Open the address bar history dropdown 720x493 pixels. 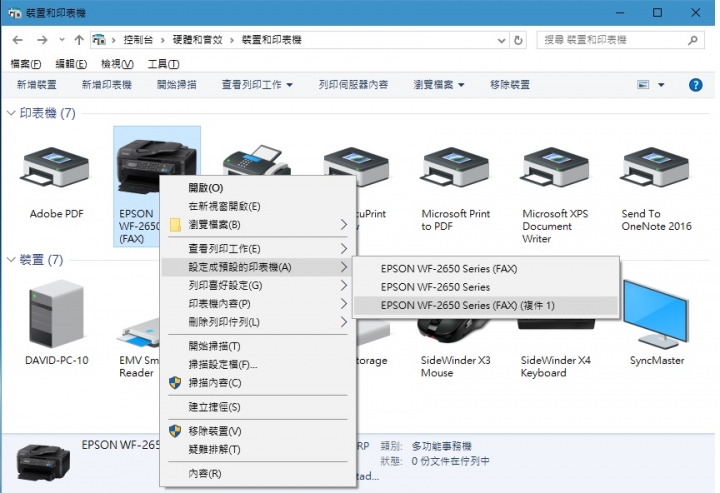[x=501, y=40]
